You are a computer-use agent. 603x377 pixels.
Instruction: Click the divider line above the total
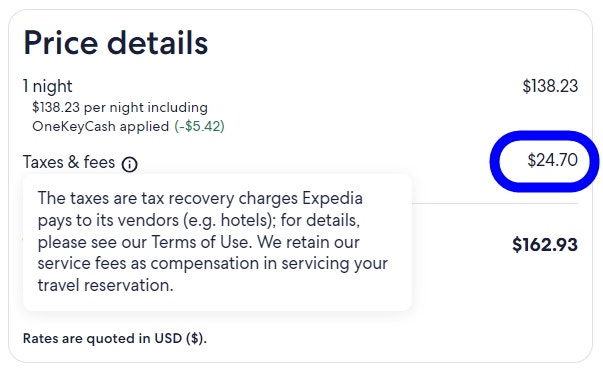point(495,204)
